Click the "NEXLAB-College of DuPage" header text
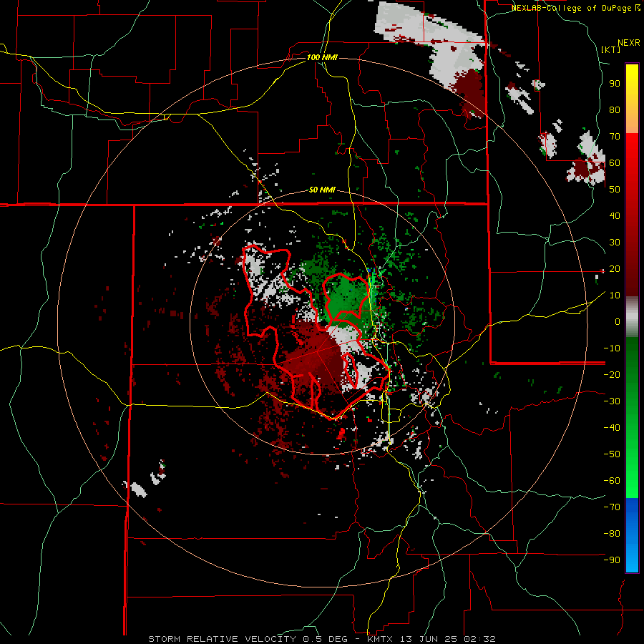Image resolution: width=644 pixels, height=644 pixels. 572,8
